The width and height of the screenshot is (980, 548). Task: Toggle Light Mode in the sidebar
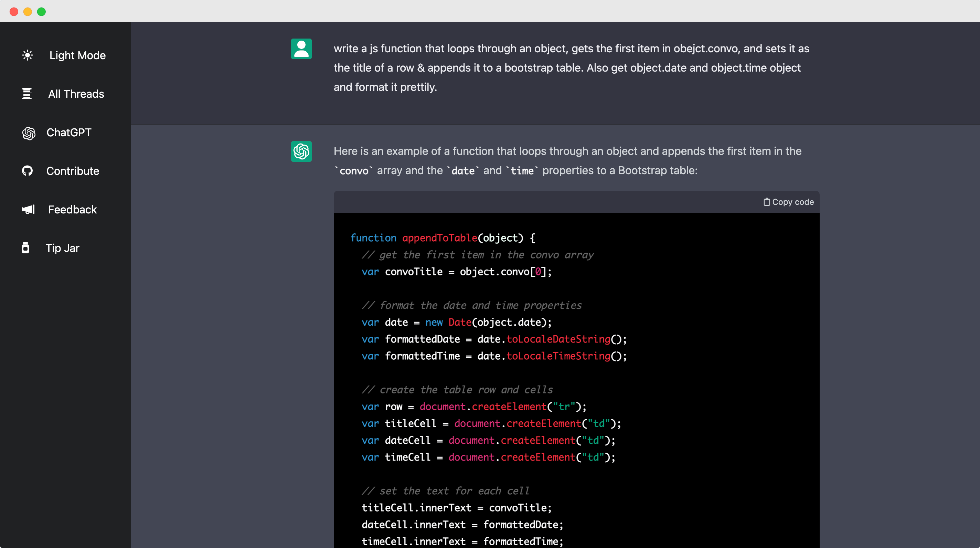click(77, 55)
